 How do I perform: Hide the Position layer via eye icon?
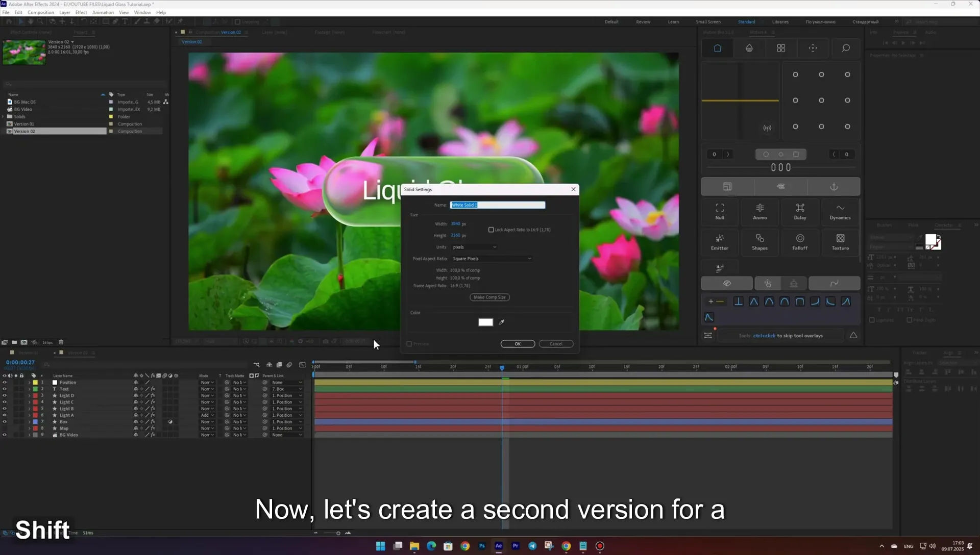pyautogui.click(x=5, y=383)
